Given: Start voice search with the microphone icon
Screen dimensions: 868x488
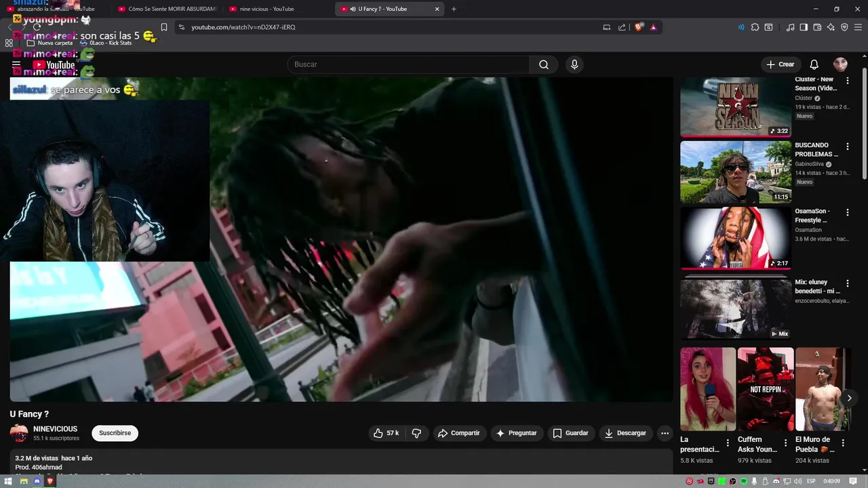Looking at the screenshot, I should [x=574, y=64].
